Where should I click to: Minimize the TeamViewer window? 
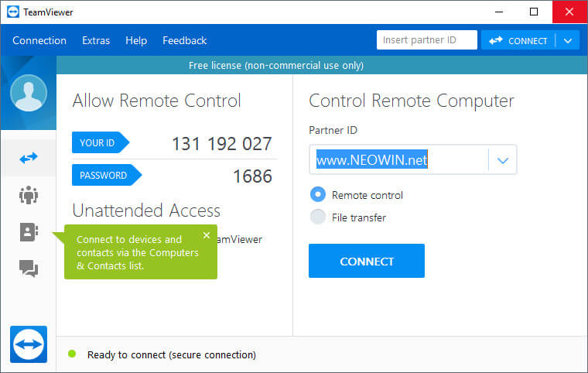(499, 12)
